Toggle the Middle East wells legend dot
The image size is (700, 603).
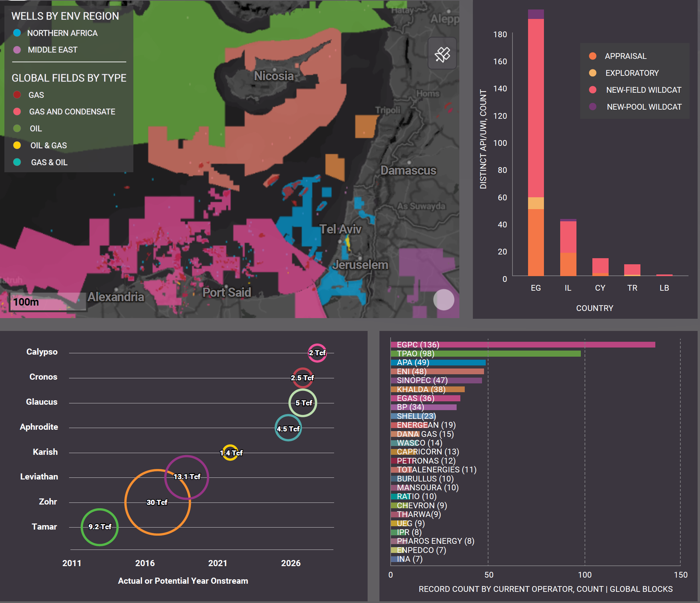click(17, 50)
